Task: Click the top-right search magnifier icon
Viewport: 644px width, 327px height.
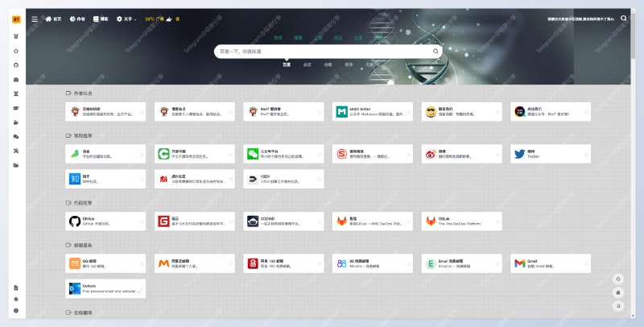Action: [x=623, y=18]
